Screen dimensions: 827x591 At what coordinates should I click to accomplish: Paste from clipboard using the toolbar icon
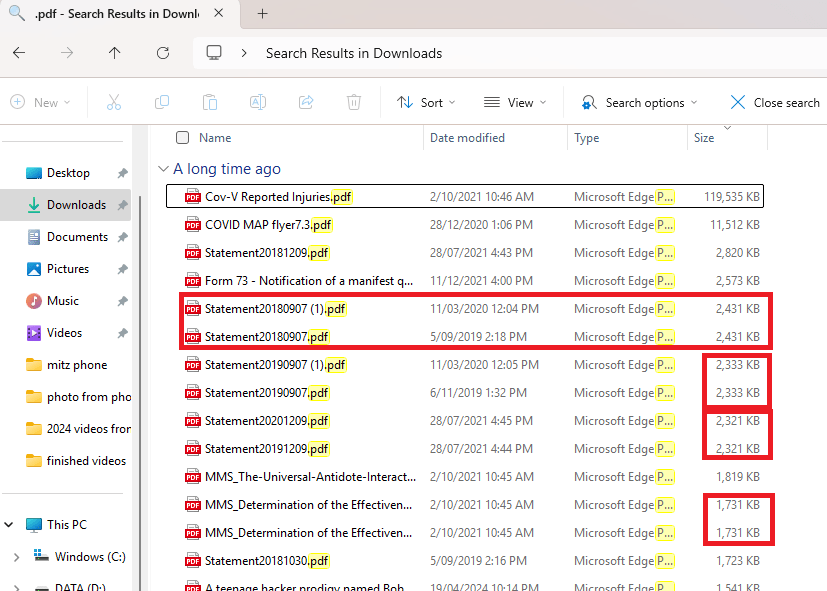pyautogui.click(x=209, y=102)
